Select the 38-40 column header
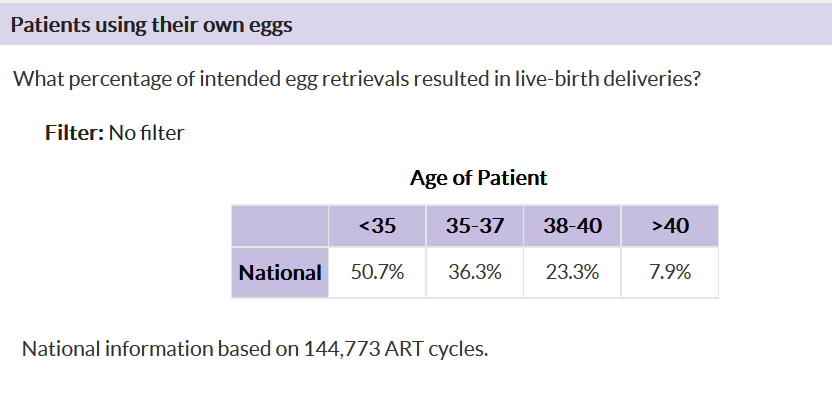This screenshot has width=832, height=397. coord(573,226)
